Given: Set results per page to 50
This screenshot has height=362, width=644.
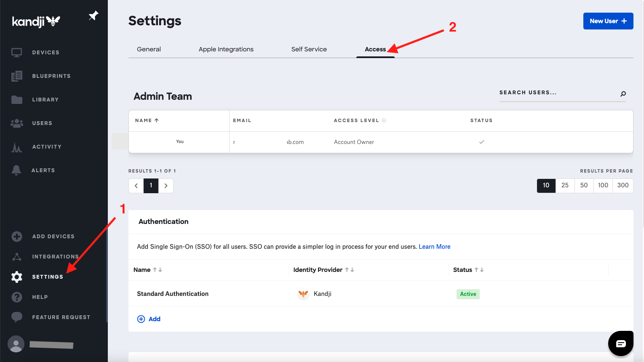Looking at the screenshot, I should point(584,185).
